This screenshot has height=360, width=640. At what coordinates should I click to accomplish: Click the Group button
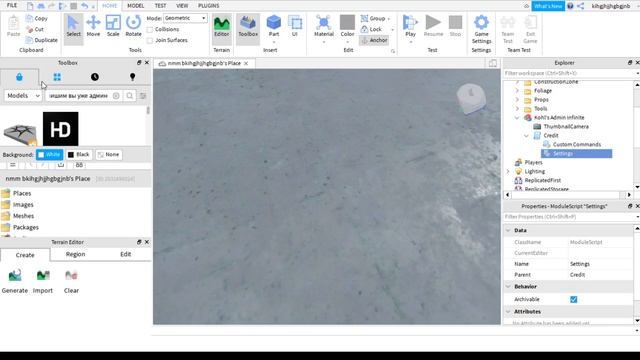point(373,18)
